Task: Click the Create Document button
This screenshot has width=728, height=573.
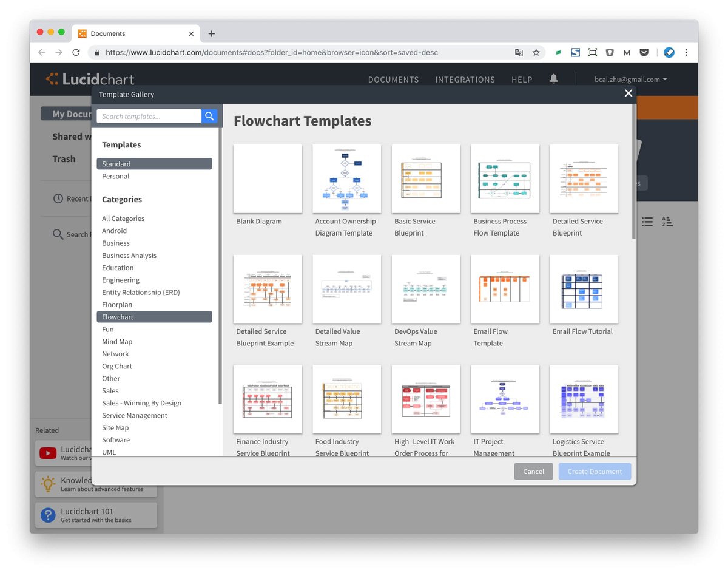Action: pyautogui.click(x=595, y=472)
